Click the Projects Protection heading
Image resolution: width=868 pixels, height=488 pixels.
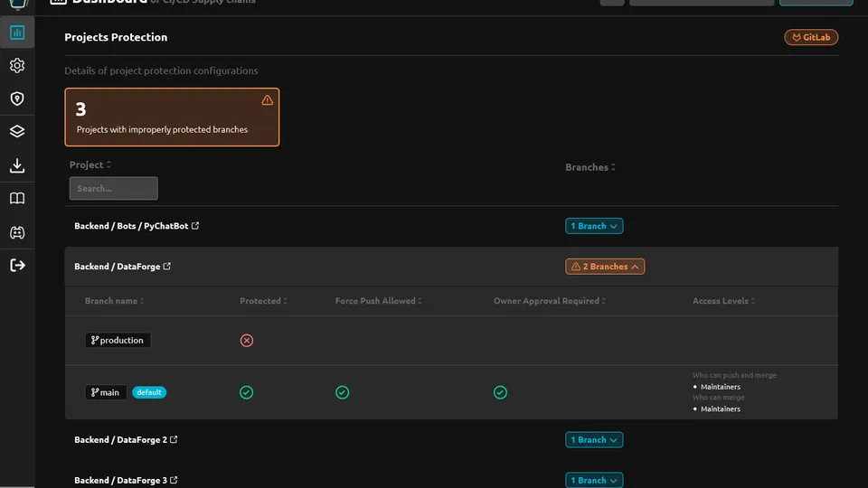pos(116,37)
